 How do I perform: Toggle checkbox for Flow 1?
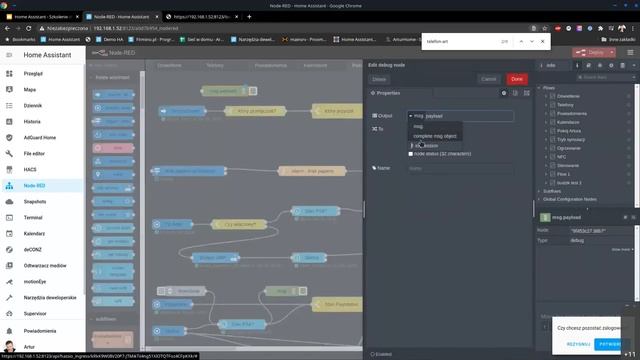[x=553, y=174]
